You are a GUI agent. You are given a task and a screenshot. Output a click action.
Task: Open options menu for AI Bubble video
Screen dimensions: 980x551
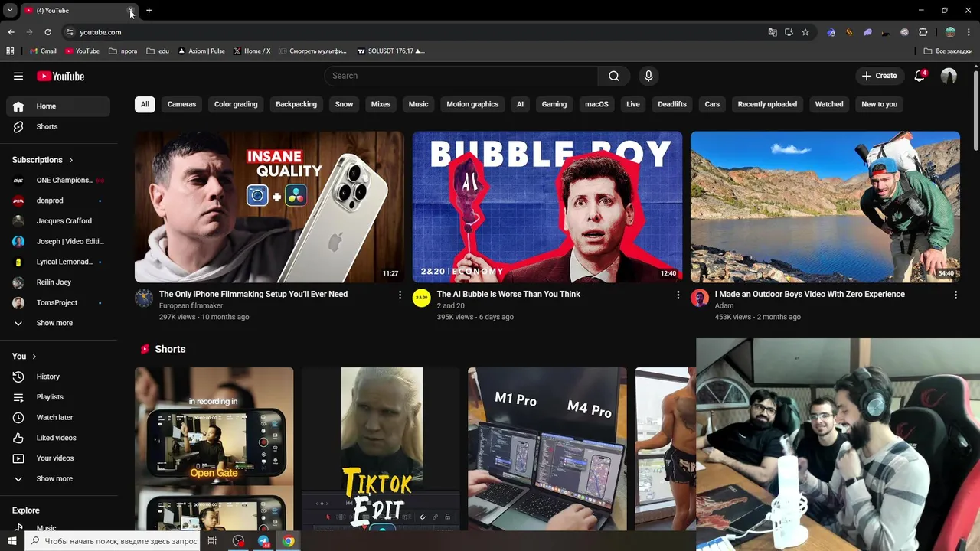click(x=678, y=295)
